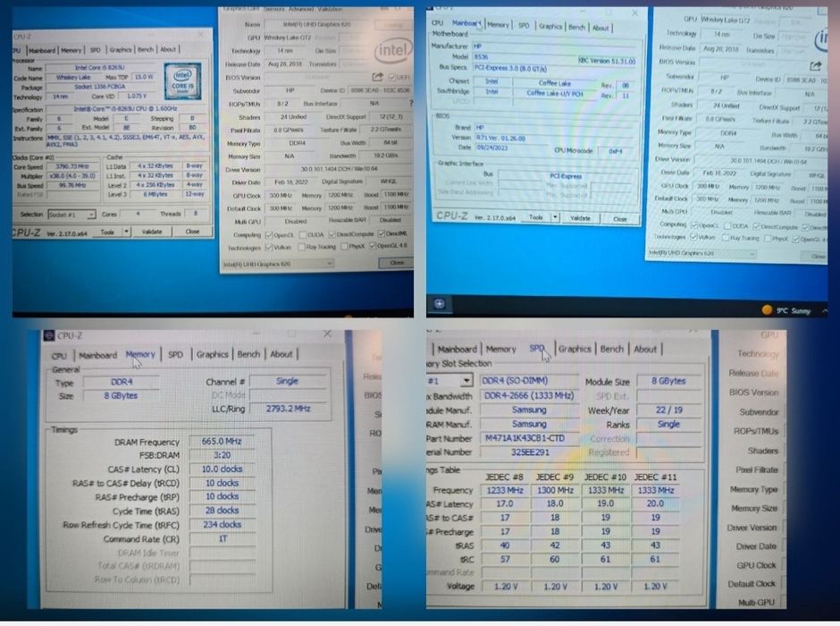Click the Part Number M471A1K43CB1-CTD field
840x626 pixels.
(x=529, y=438)
